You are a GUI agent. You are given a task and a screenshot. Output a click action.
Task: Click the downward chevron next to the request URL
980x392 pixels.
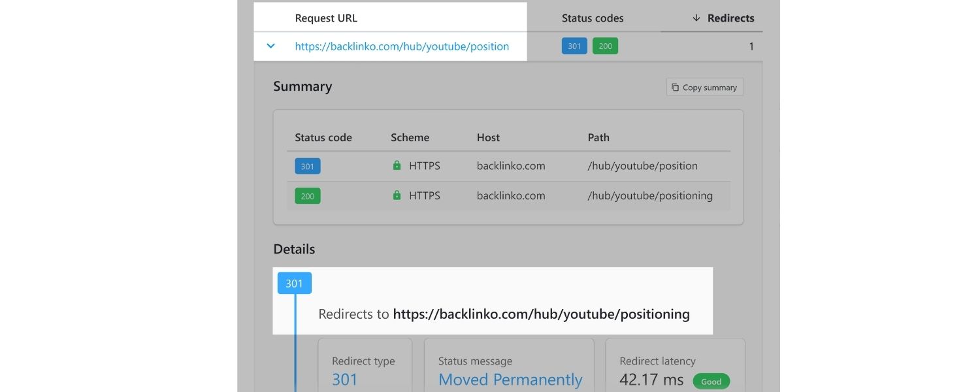[x=270, y=46]
